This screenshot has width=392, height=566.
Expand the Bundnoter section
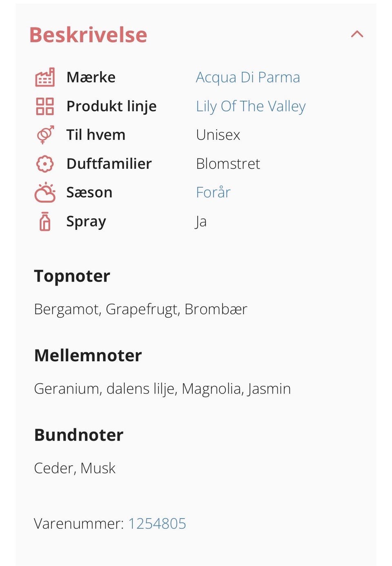coord(78,435)
